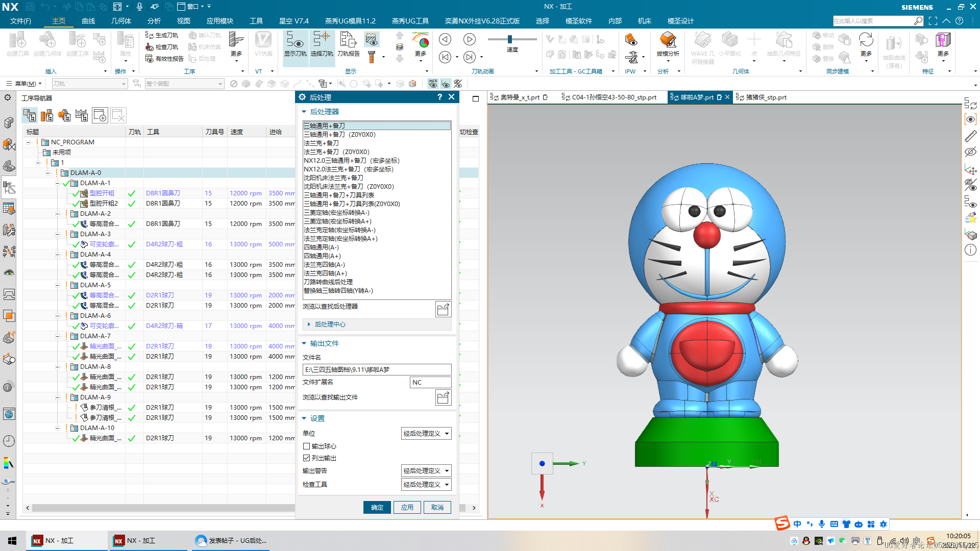This screenshot has height=551, width=980.
Task: Click the 文件扩展名 NC field
Action: pyautogui.click(x=431, y=383)
